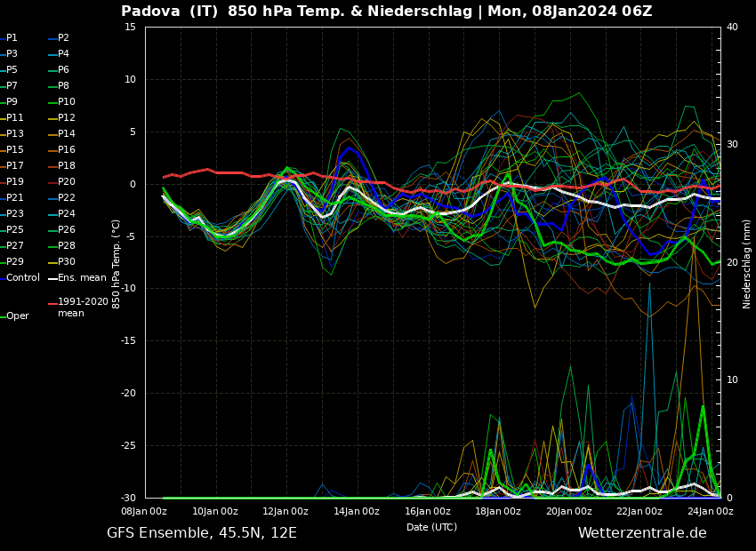Click the '20' tick on the Niederschlag axis
The width and height of the screenshot is (756, 551).
coord(732,262)
